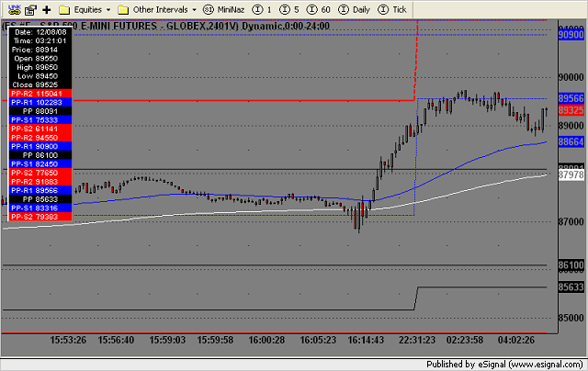Click the 22:31:23 time axis label
The height and width of the screenshot is (371, 588).
coord(417,341)
